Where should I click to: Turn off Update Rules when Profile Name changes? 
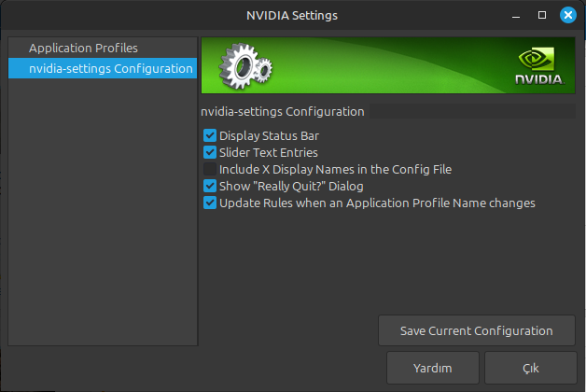coord(210,203)
